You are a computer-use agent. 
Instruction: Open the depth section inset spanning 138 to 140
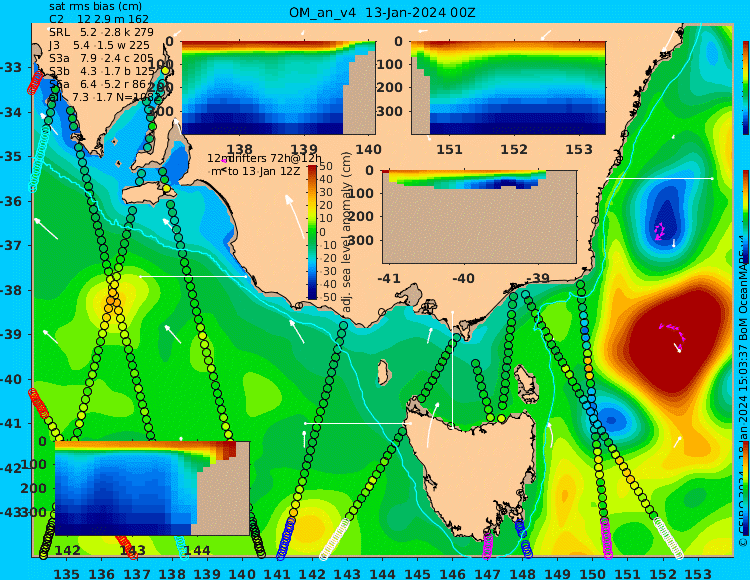[x=278, y=88]
